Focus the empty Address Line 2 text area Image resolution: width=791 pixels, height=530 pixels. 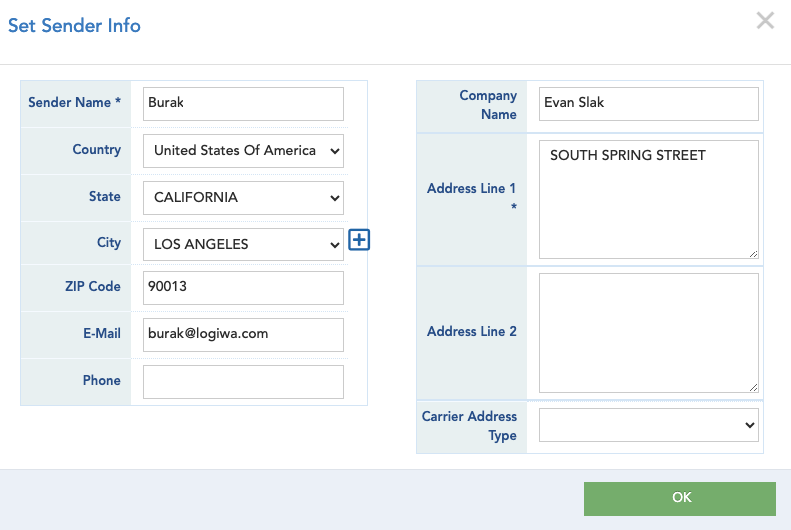tap(648, 332)
